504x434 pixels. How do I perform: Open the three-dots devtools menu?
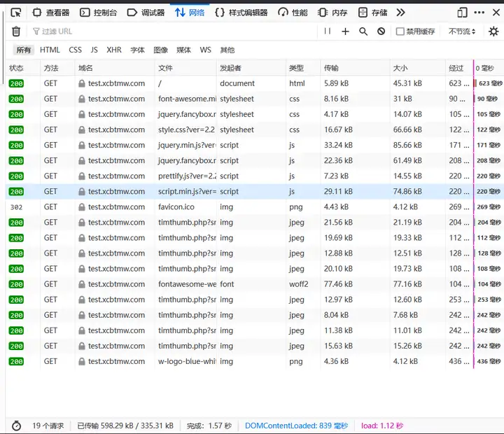[x=479, y=13]
